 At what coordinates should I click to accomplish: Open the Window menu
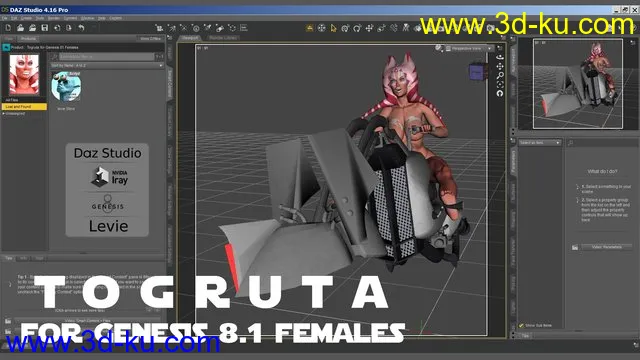(x=87, y=18)
